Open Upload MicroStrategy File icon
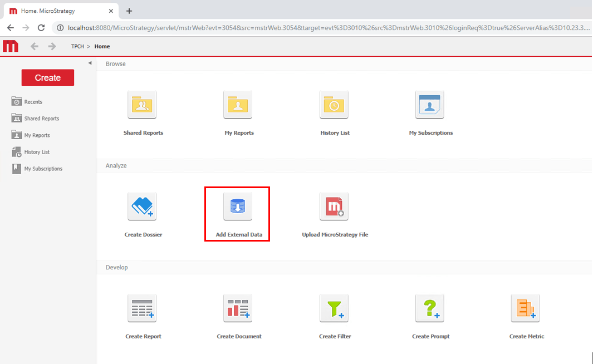This screenshot has height=364, width=593. pyautogui.click(x=334, y=207)
